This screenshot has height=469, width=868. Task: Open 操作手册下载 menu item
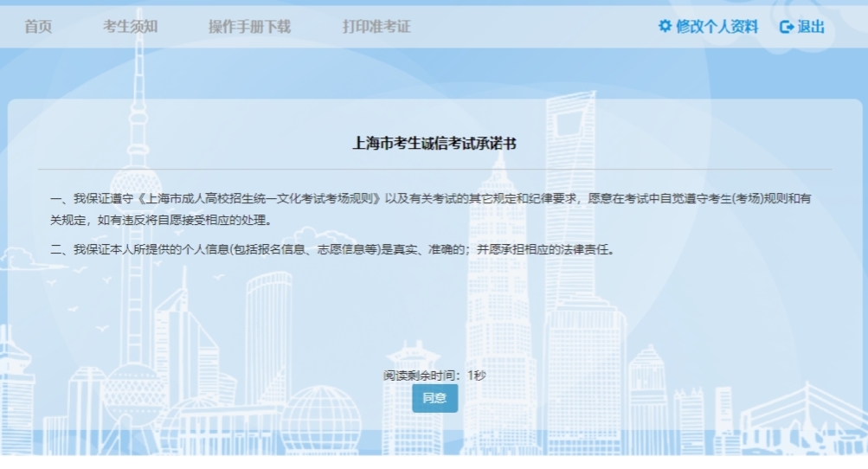coord(249,26)
